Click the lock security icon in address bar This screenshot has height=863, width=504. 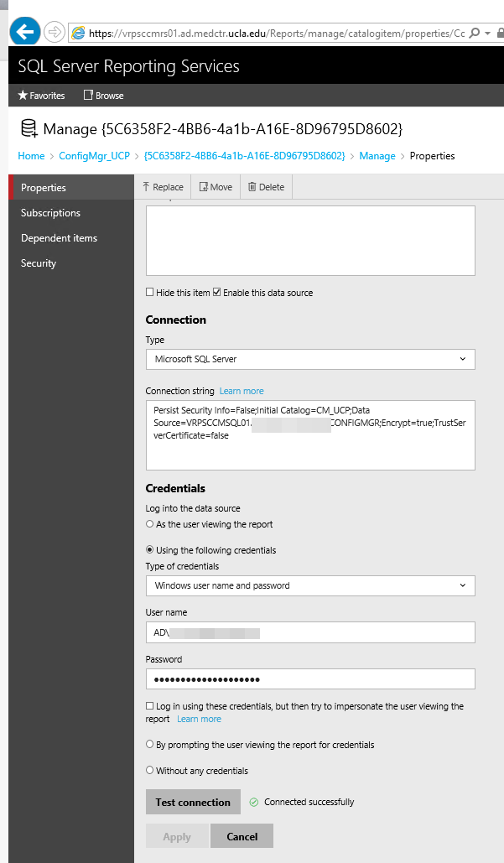point(500,33)
